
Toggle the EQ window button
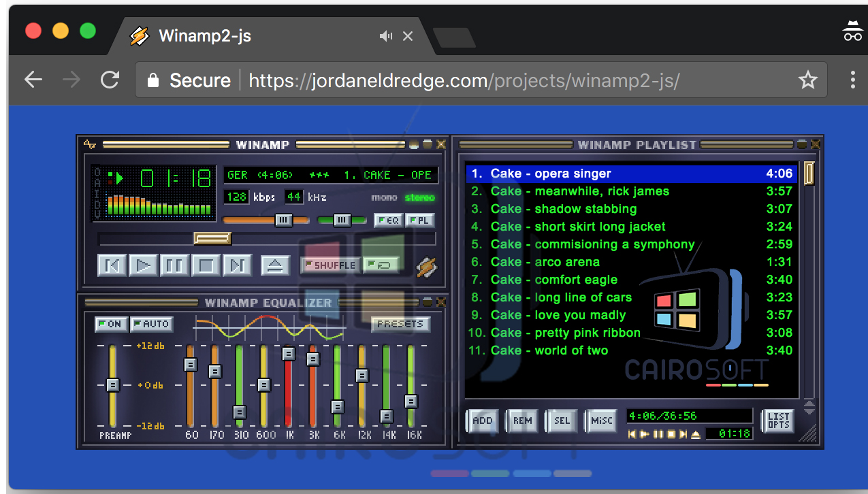[x=388, y=220]
